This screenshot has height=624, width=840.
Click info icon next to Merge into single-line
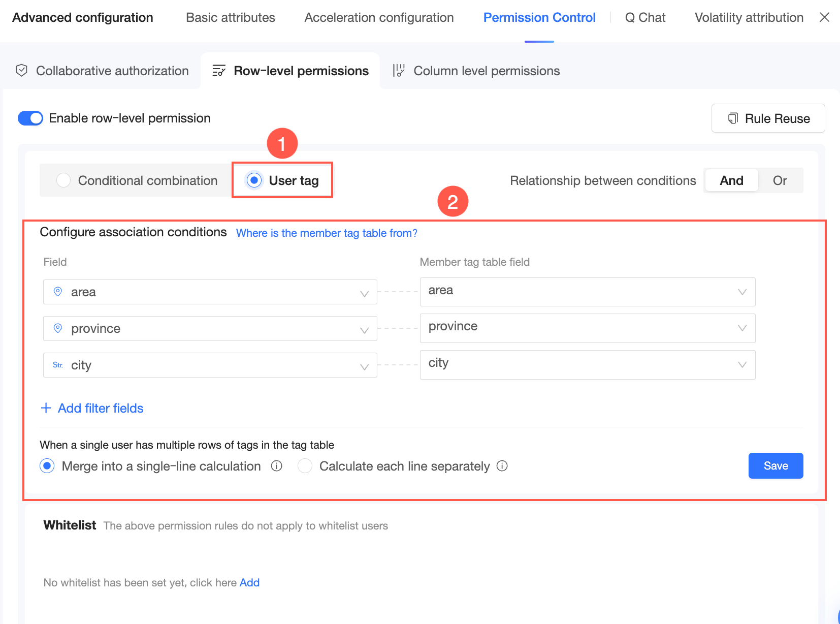tap(276, 466)
